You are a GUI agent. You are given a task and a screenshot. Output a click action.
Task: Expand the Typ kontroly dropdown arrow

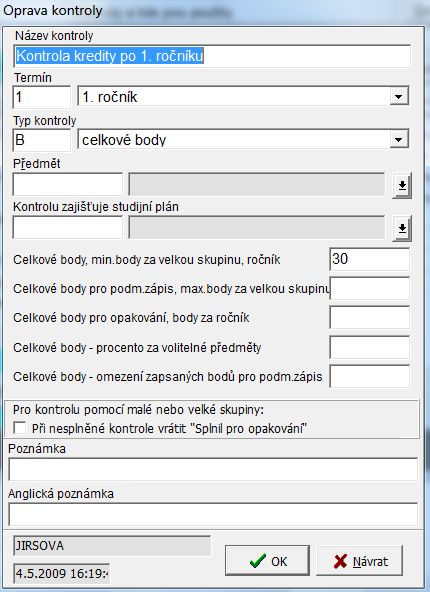[x=399, y=140]
